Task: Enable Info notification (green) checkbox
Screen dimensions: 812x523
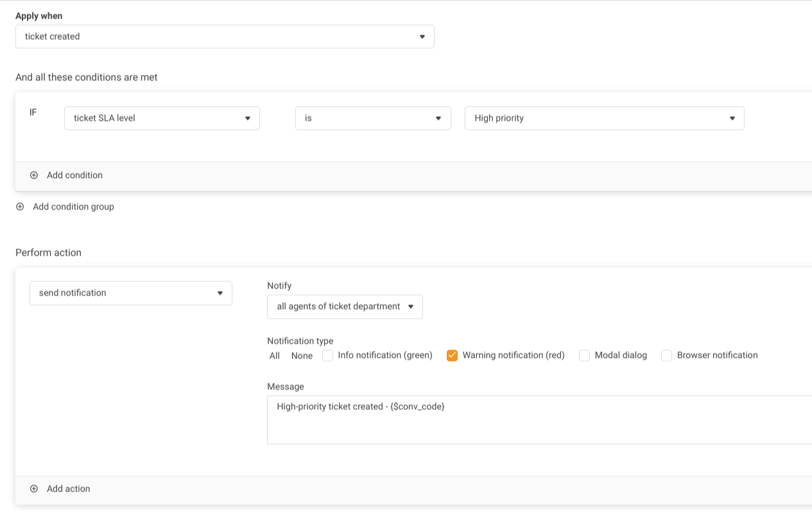Action: point(327,356)
